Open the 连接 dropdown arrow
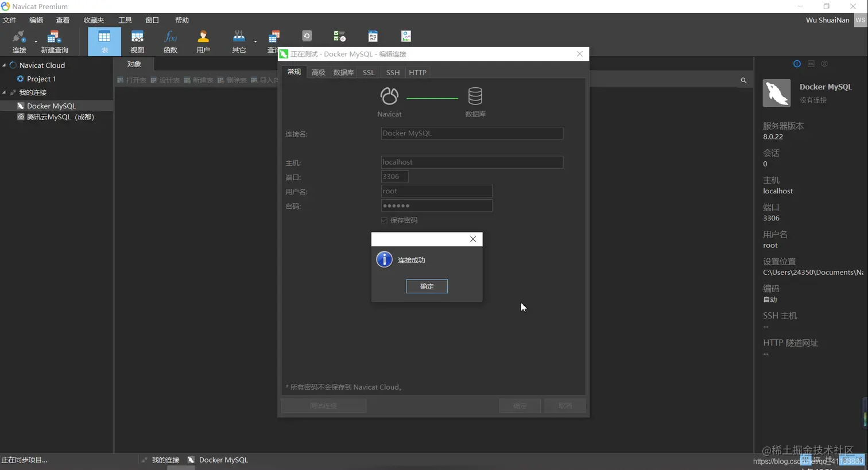868x470 pixels. click(36, 41)
